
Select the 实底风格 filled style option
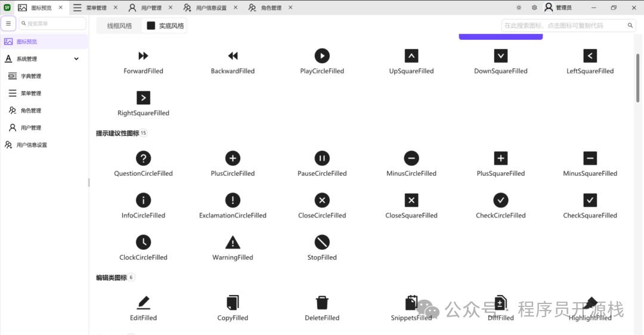point(166,26)
